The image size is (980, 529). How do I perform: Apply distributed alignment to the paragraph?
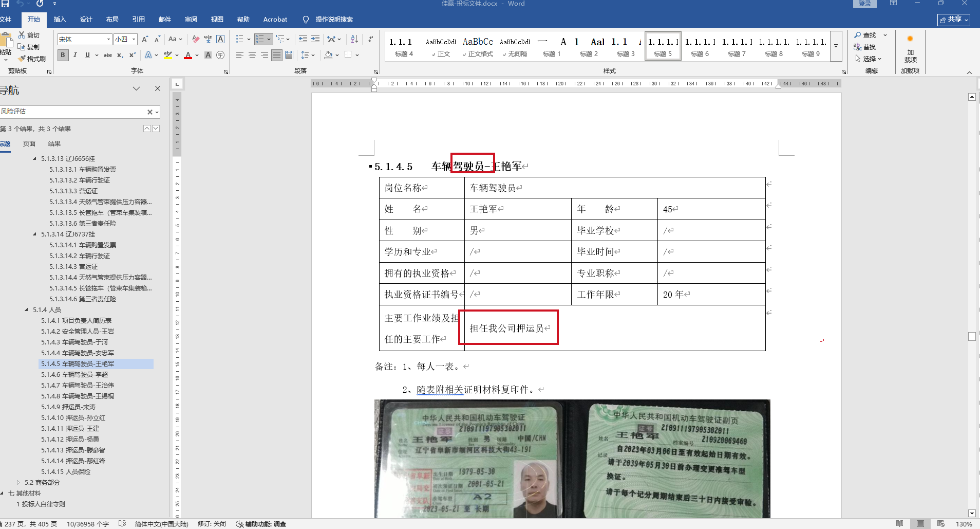click(x=289, y=55)
